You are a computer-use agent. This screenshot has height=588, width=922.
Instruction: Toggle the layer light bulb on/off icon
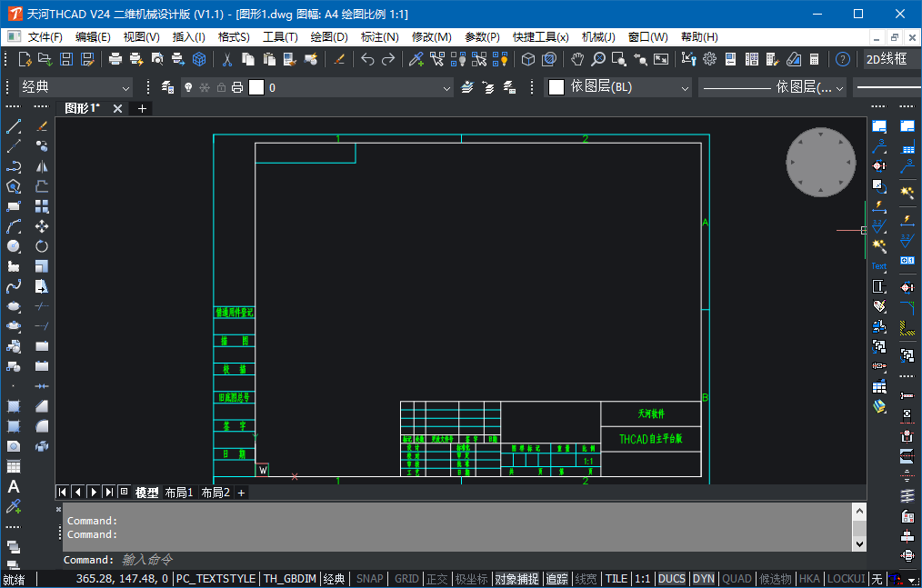(x=188, y=87)
